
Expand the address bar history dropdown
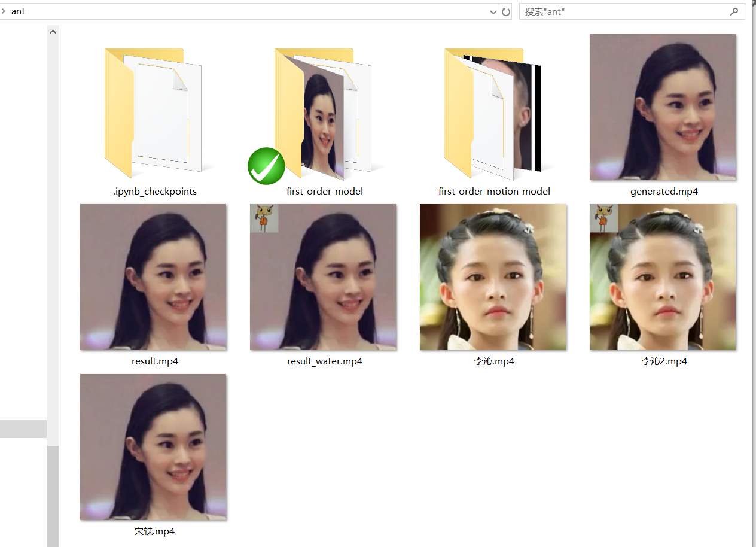[x=493, y=11]
